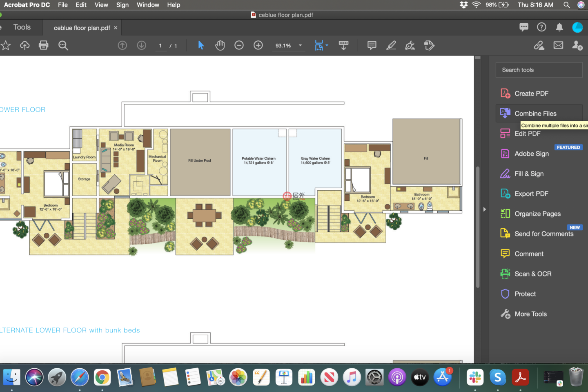Open the fit page display tool

tap(319, 45)
